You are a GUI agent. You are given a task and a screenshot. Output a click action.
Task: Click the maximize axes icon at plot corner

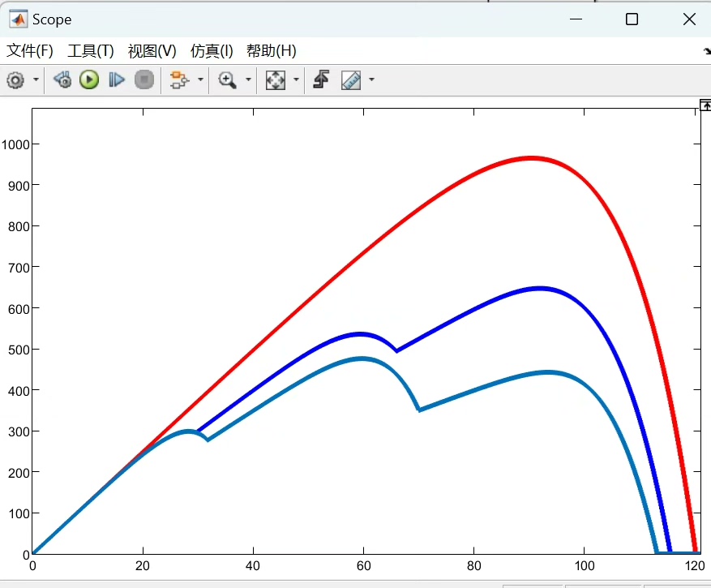click(x=705, y=105)
